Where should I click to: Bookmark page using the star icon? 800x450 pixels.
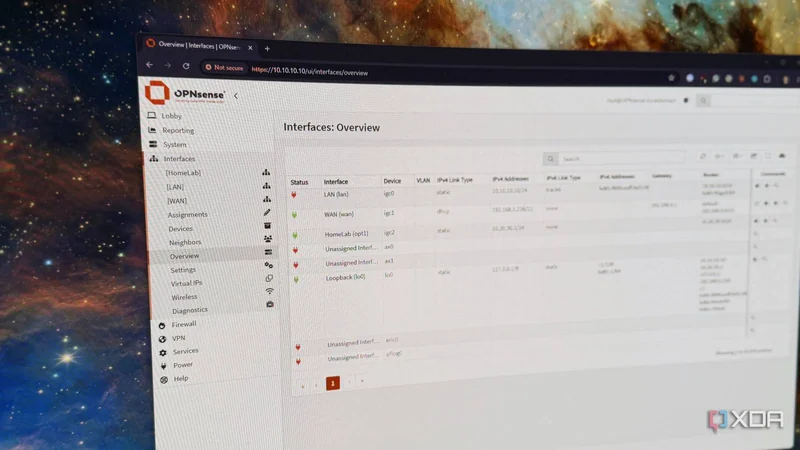pos(671,78)
